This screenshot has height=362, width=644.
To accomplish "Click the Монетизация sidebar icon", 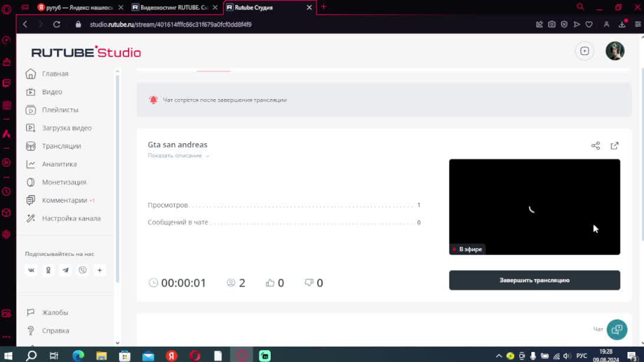I will [31, 182].
